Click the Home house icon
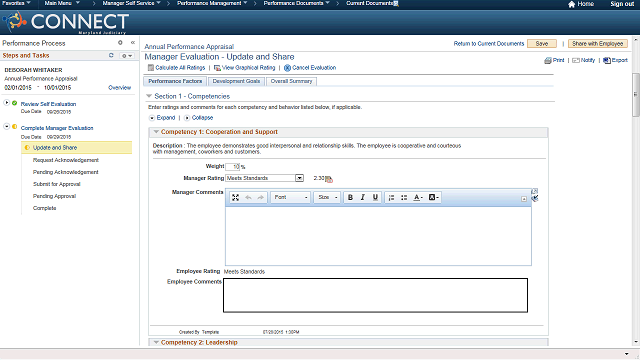This screenshot has height=360, width=640. pos(571,4)
